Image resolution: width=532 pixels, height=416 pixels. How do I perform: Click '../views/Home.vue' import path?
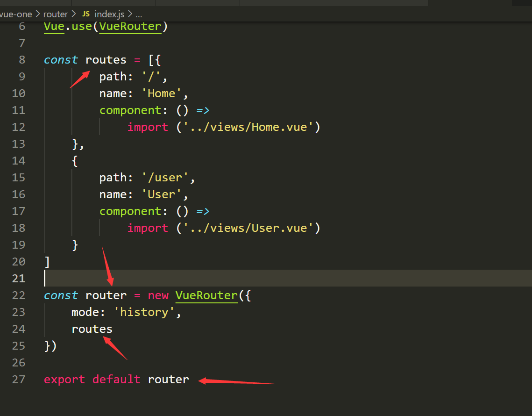click(x=248, y=127)
